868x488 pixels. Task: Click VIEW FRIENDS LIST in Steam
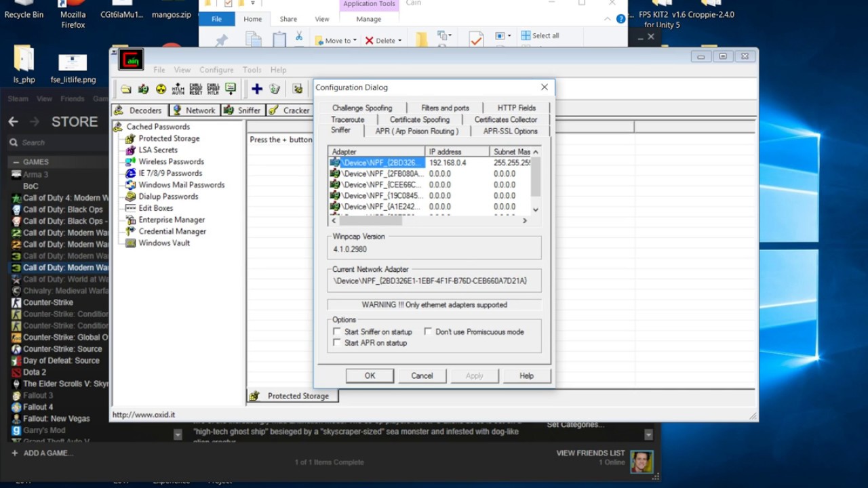point(591,453)
